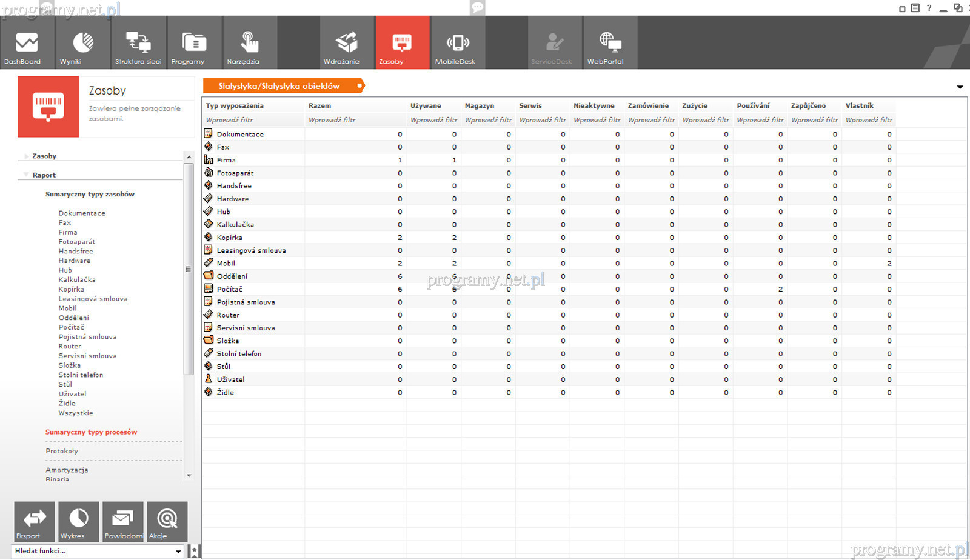Click the Wykres chart button
Image resolution: width=970 pixels, height=560 pixels.
[x=79, y=521]
